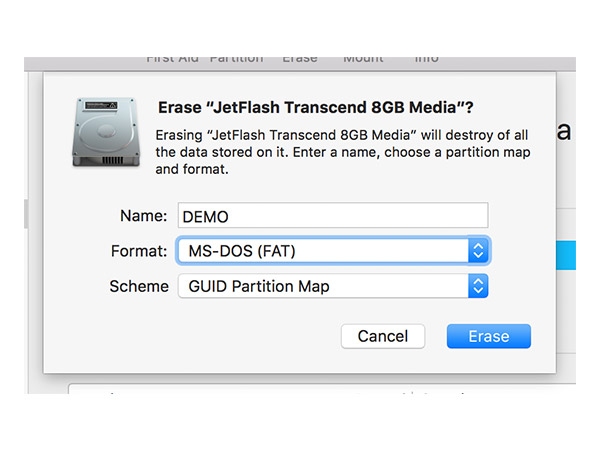Click the Scheme label
This screenshot has height=450, width=600.
tap(139, 286)
